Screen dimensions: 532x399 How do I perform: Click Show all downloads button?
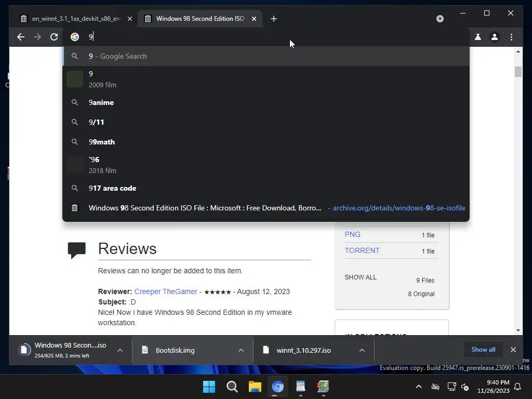pos(483,350)
